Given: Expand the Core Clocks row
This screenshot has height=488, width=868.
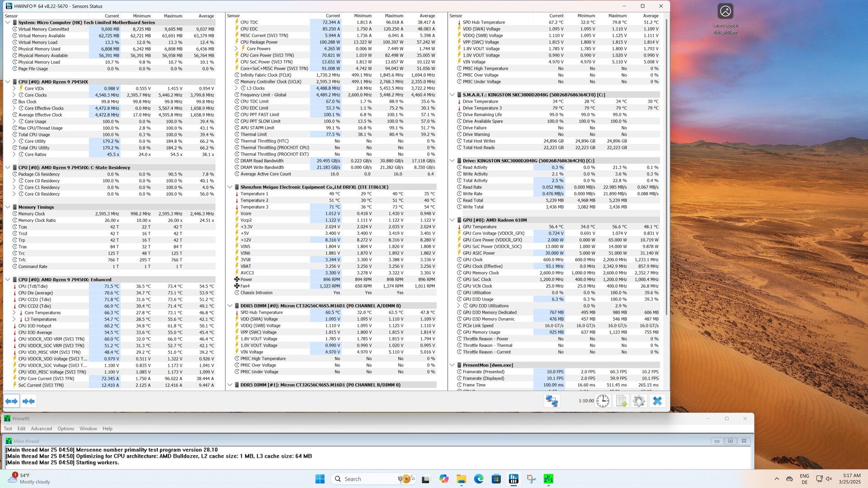Looking at the screenshot, I should pos(14,95).
